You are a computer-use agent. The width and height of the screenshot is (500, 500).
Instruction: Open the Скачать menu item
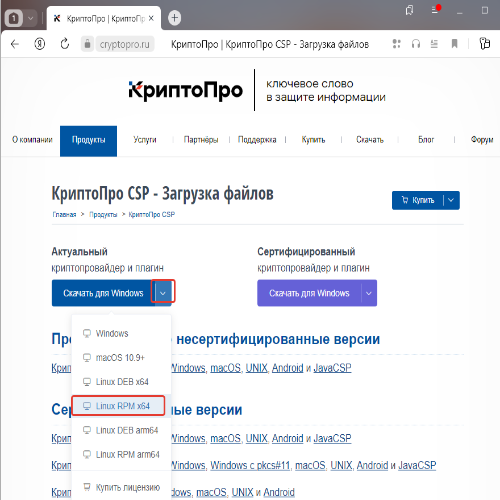[x=370, y=140]
